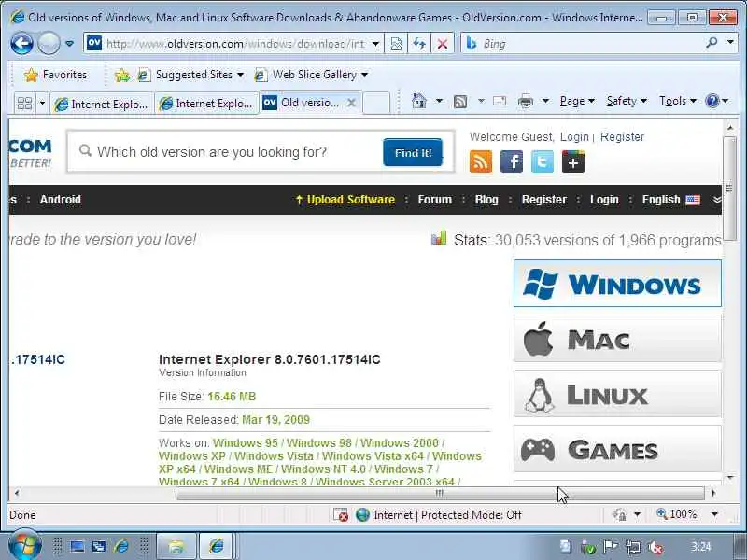Add to Favorites bar star icon
This screenshot has width=747, height=560.
122,75
